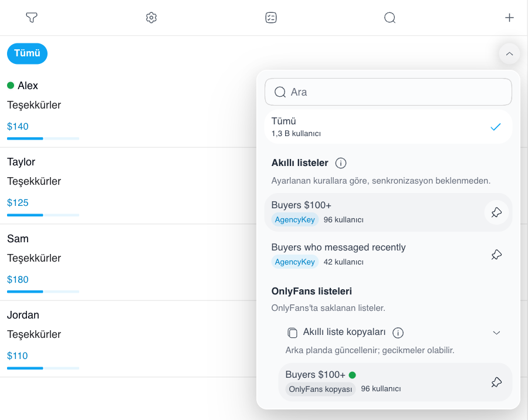Pin the Buyers $100+ AgencyKey smart list
The width and height of the screenshot is (528, 420).
496,212
